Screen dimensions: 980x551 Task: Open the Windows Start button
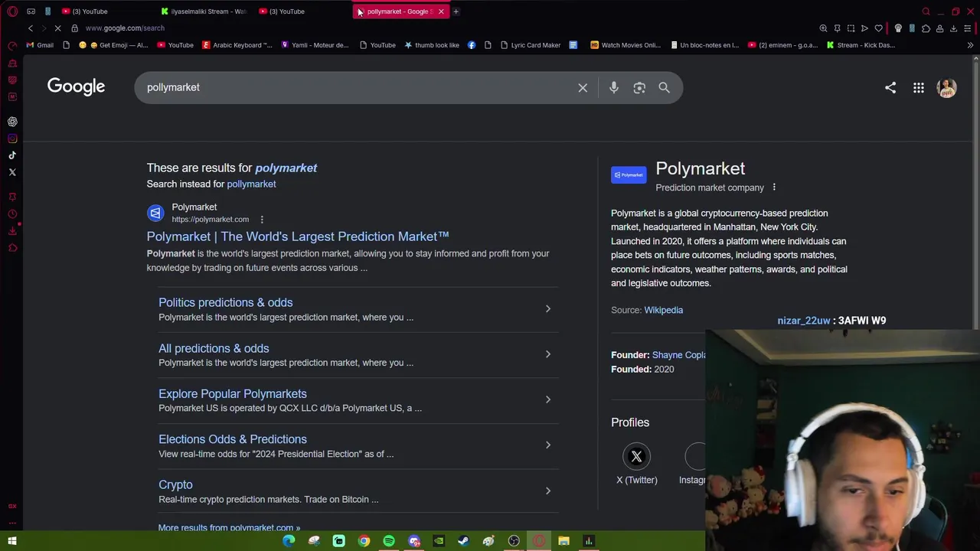point(12,541)
